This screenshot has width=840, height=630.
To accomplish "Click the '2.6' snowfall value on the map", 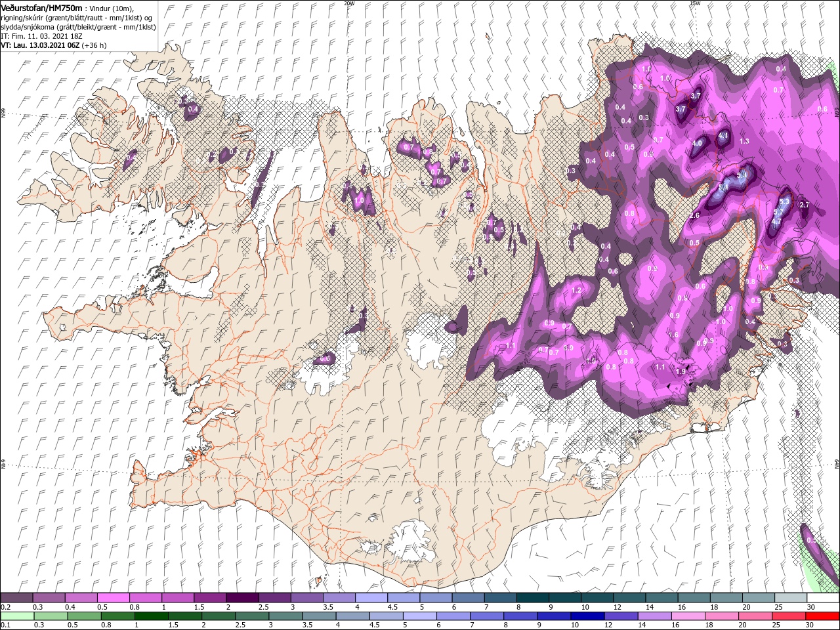I will [695, 215].
